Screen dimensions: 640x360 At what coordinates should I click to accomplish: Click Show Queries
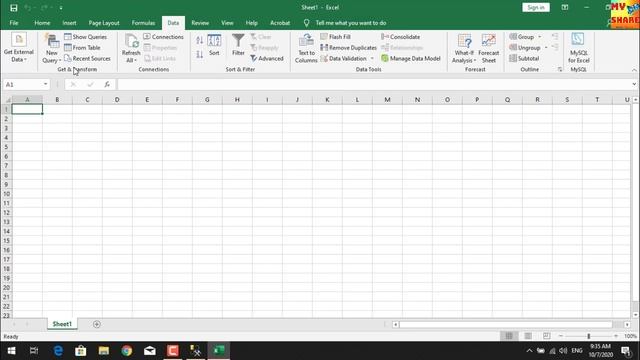point(85,37)
